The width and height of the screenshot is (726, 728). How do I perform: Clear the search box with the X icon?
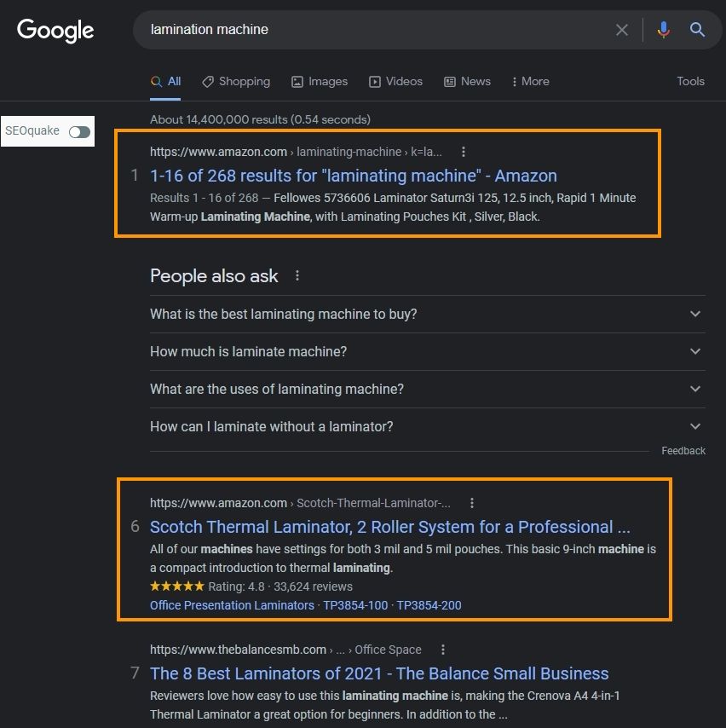click(621, 30)
